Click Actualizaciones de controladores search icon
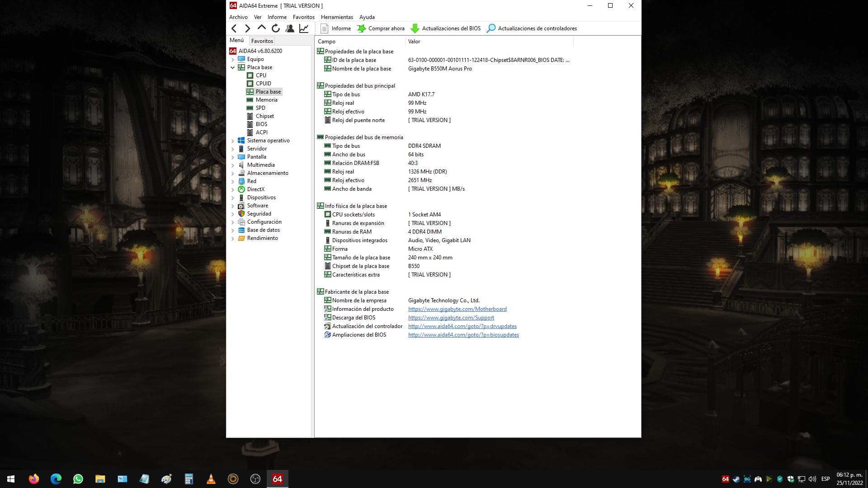Screen dimensions: 868x488 [491, 28]
